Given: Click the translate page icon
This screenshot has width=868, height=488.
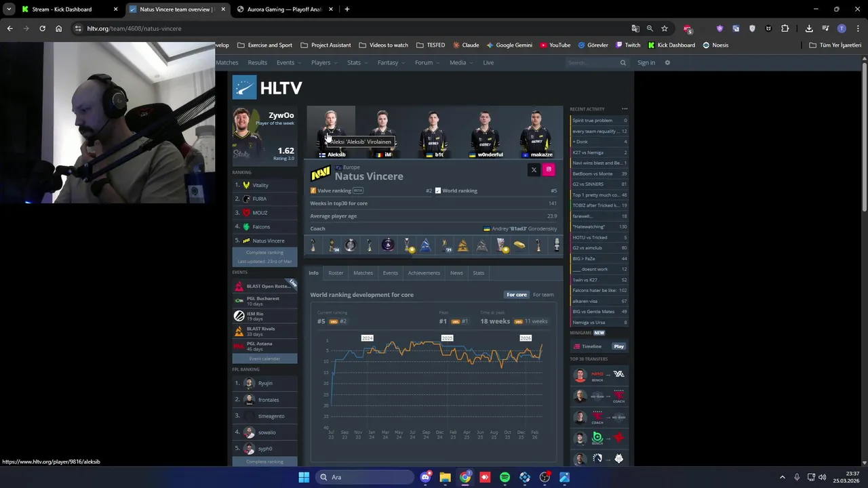Looking at the screenshot, I should click(x=635, y=28).
